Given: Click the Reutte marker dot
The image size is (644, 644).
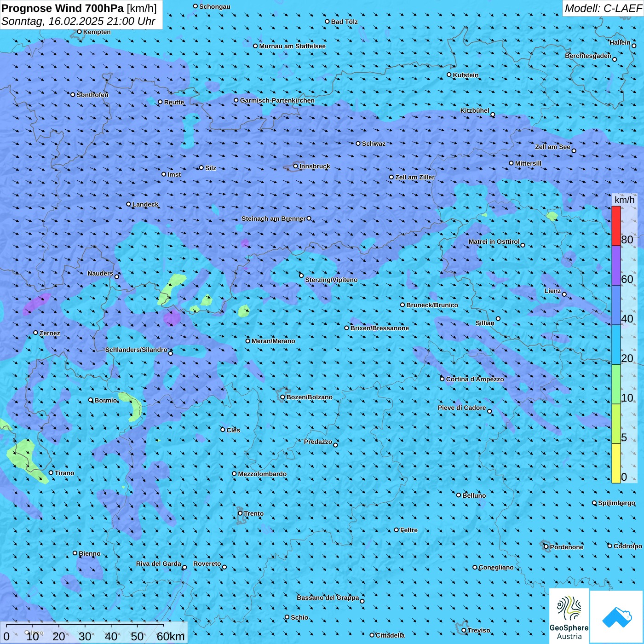Looking at the screenshot, I should click(160, 102).
